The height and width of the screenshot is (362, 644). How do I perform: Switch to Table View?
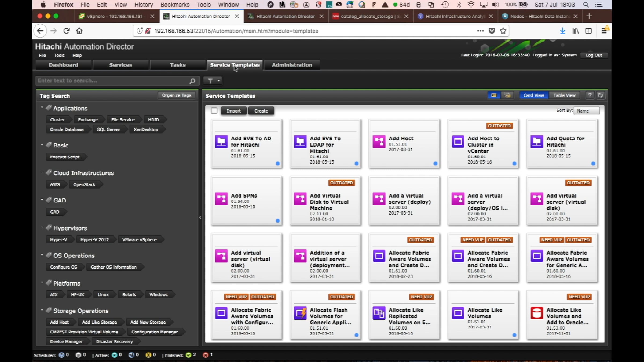coord(564,95)
